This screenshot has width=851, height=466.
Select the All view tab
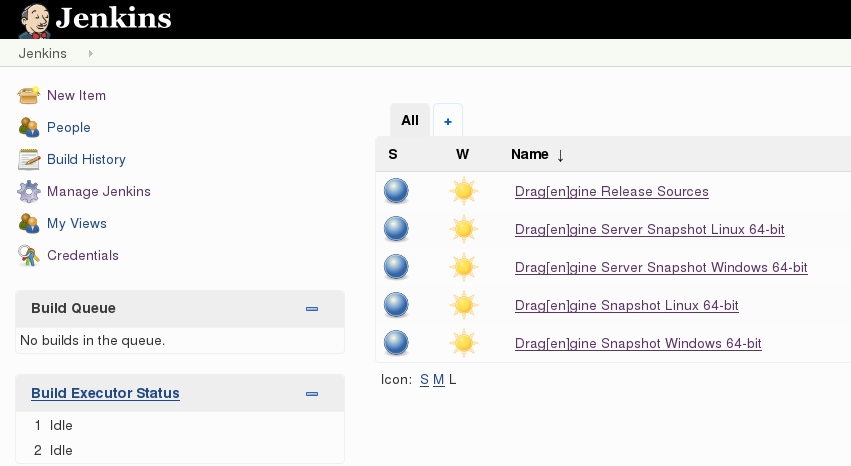coord(410,120)
